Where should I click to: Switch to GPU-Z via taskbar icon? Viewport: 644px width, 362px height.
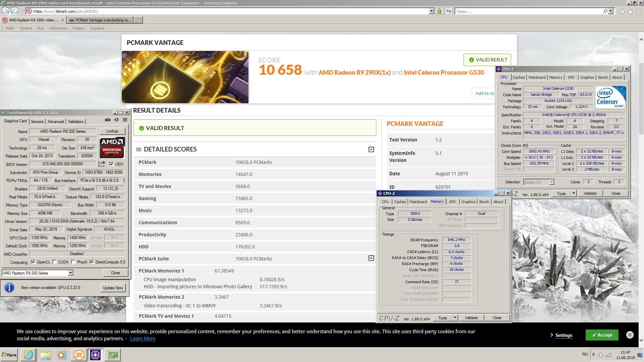coord(113,355)
